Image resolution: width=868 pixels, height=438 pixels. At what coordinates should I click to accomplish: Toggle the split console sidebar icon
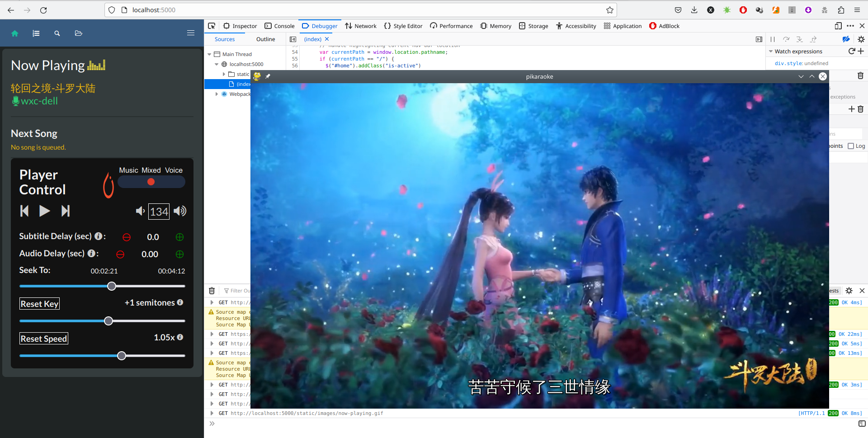coord(862,424)
